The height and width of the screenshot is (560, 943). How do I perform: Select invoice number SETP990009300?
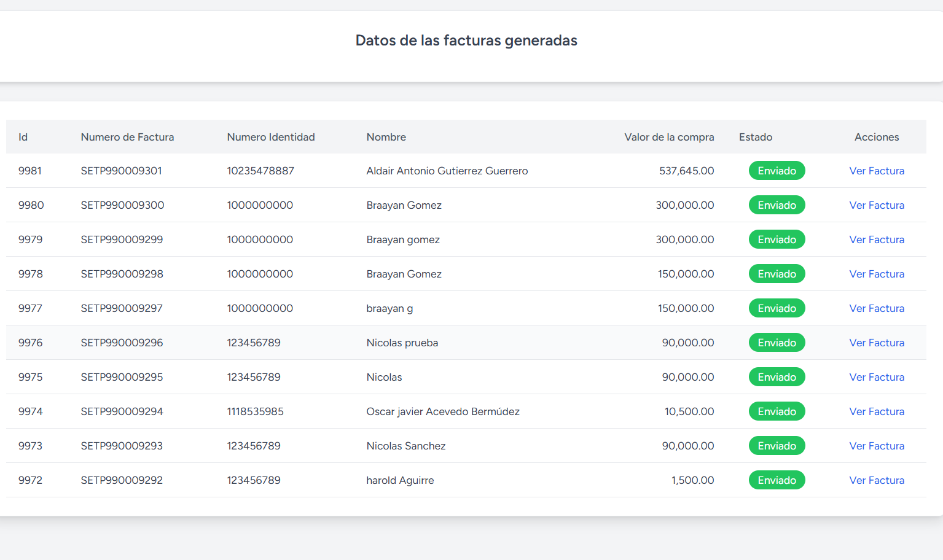123,205
